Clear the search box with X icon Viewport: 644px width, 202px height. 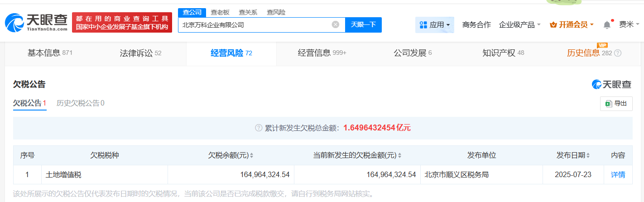click(x=336, y=25)
